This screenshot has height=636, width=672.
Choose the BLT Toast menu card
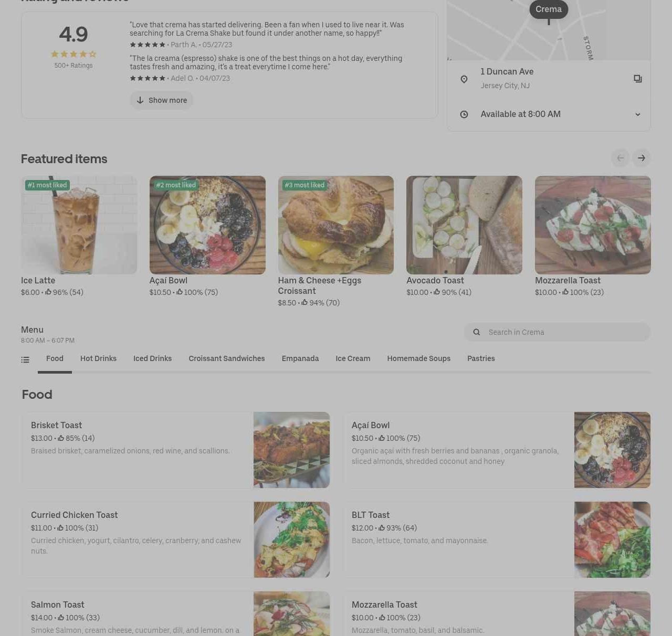click(497, 540)
